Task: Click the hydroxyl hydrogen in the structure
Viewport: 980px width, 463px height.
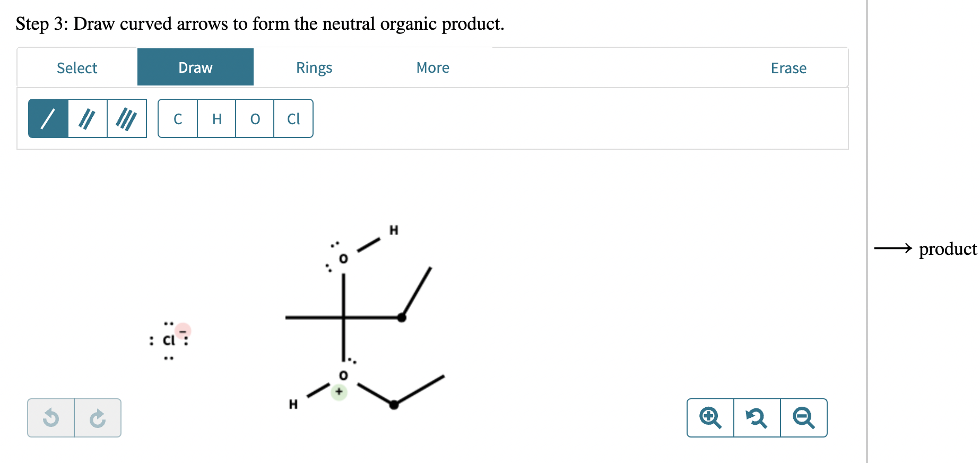Action: point(393,230)
